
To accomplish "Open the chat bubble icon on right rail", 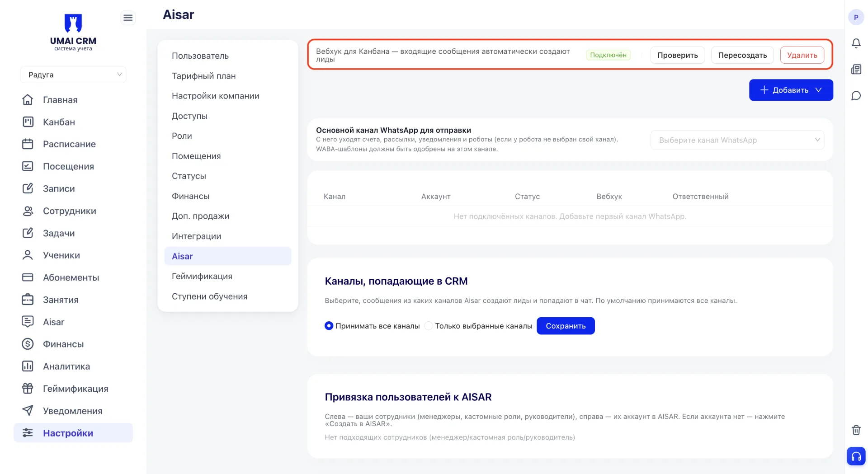I will 856,95.
